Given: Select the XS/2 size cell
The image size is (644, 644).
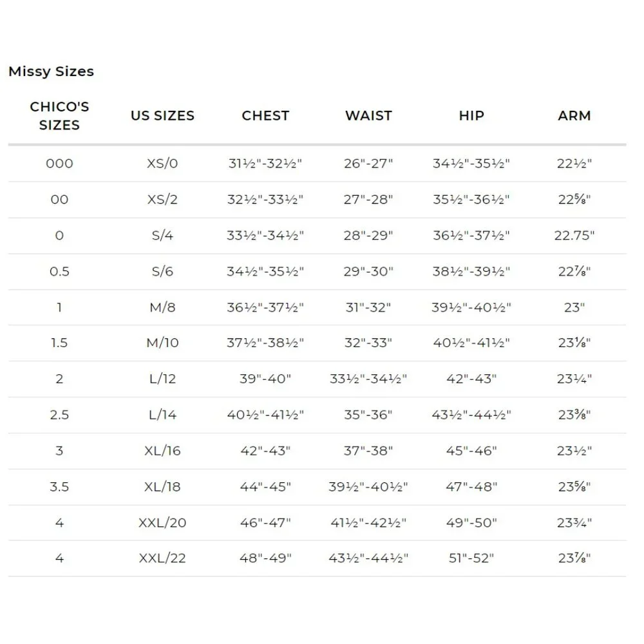Looking at the screenshot, I should coord(163,200).
